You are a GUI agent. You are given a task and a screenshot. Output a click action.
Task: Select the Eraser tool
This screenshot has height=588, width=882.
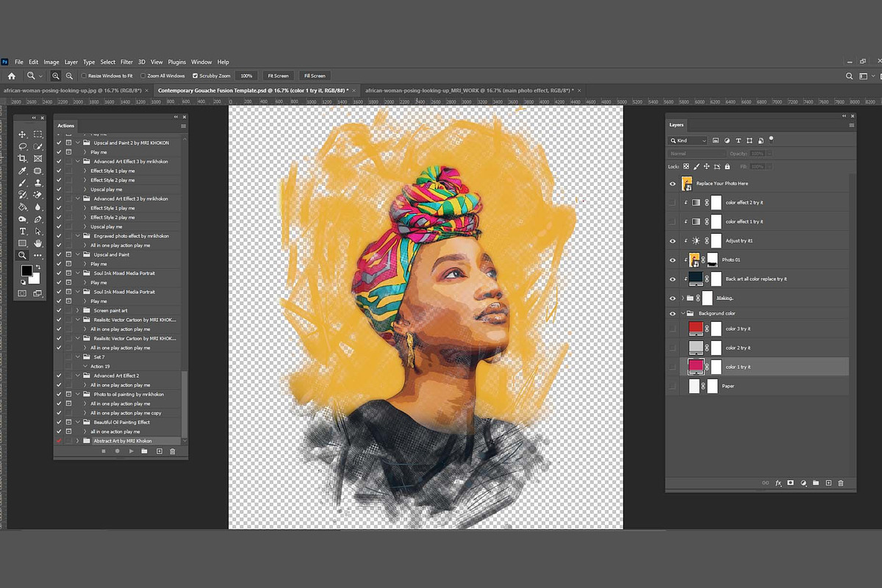[x=37, y=195]
